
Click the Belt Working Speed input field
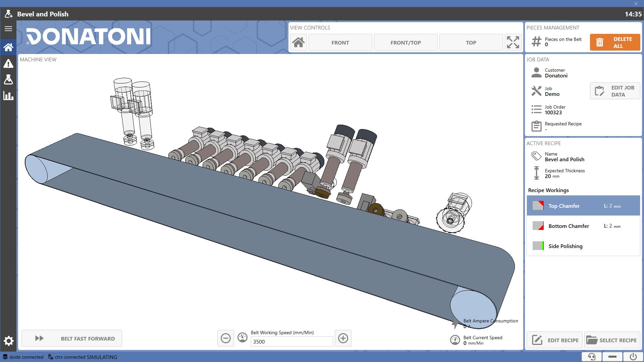click(292, 342)
